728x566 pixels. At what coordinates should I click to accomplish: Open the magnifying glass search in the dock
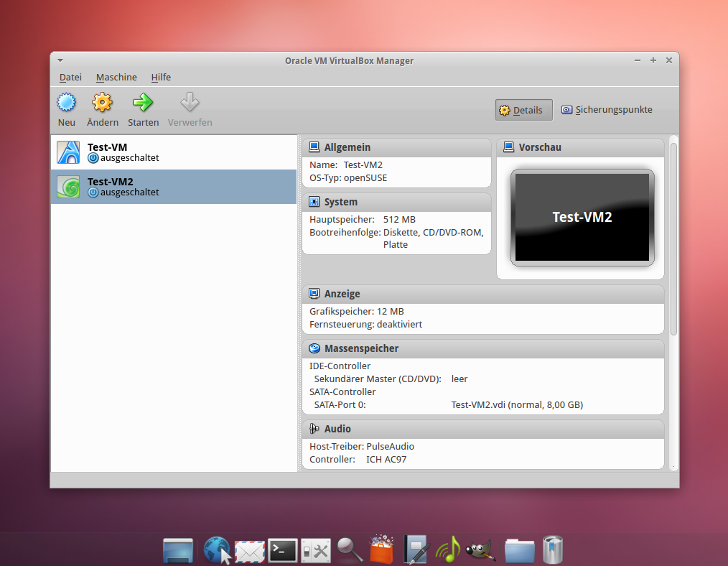point(349,550)
